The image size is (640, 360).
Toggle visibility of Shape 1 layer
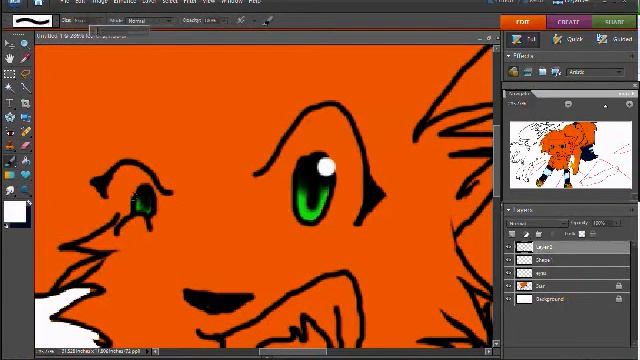click(x=509, y=260)
